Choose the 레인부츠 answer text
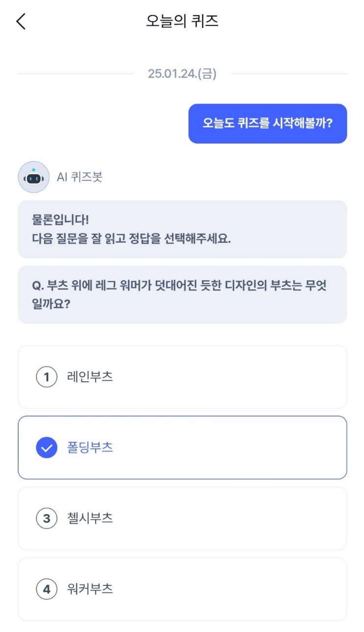 [x=90, y=377]
